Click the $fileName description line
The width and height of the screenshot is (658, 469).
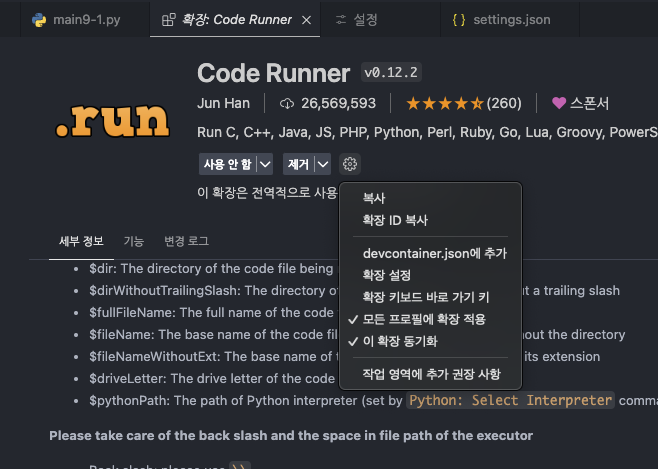pos(213,334)
